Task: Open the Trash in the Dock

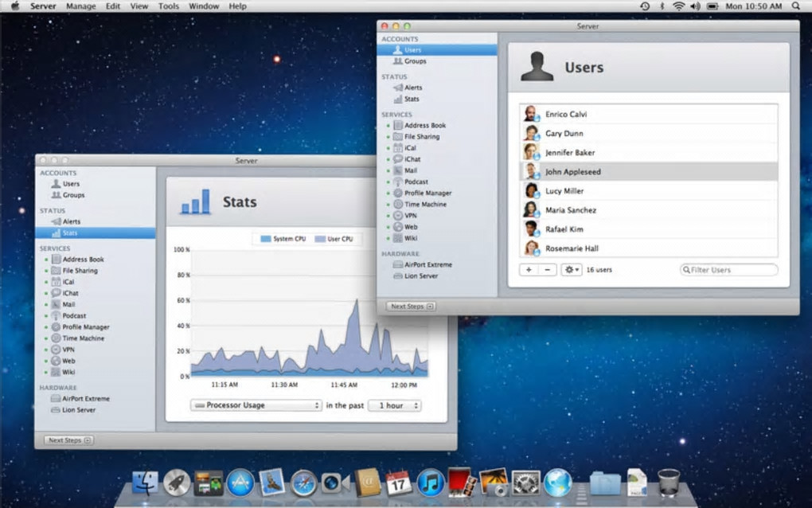Action: point(669,483)
